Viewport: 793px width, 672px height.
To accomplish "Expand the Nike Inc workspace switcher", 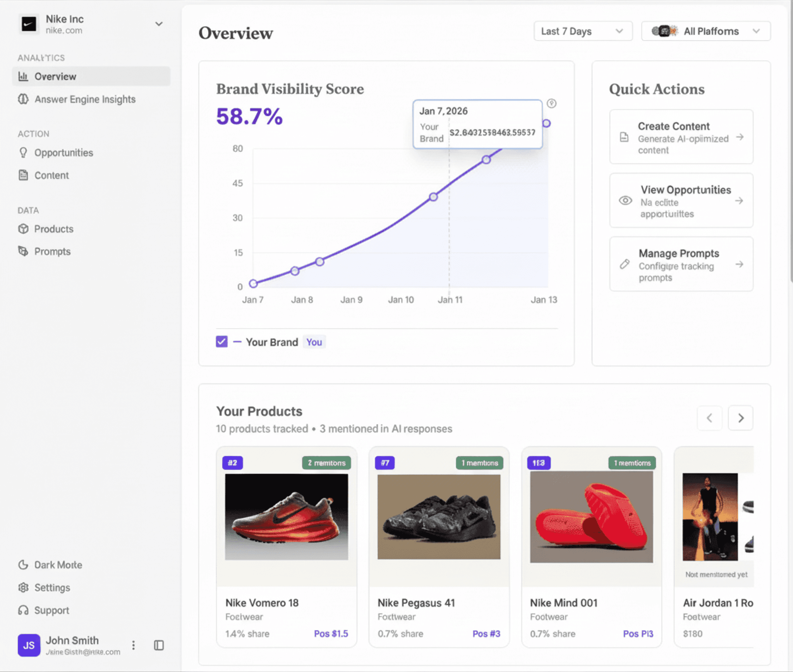I will click(158, 24).
